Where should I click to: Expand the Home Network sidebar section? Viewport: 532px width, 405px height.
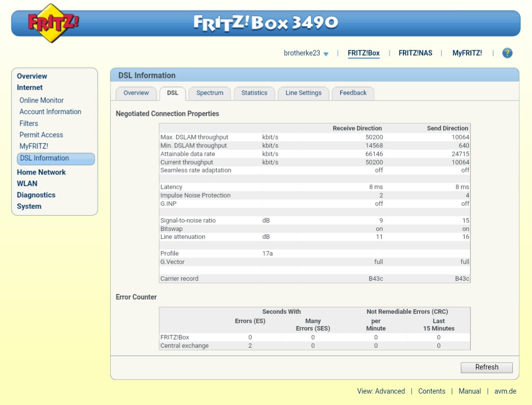41,172
